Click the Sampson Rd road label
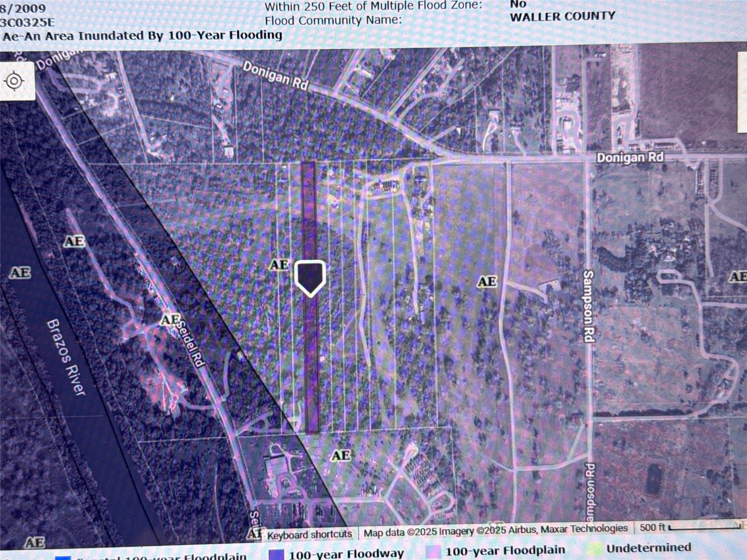This screenshot has height=560, width=747. [588, 306]
